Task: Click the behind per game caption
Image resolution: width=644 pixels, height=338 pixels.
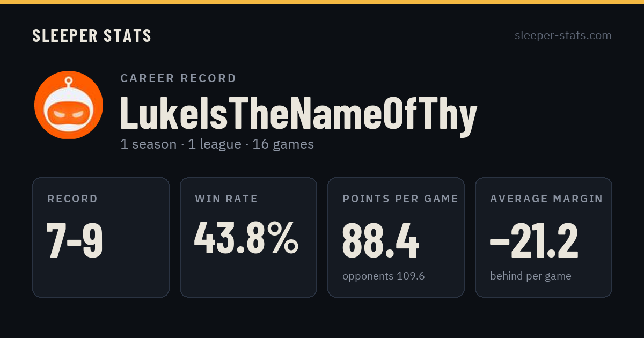Action: pos(530,276)
